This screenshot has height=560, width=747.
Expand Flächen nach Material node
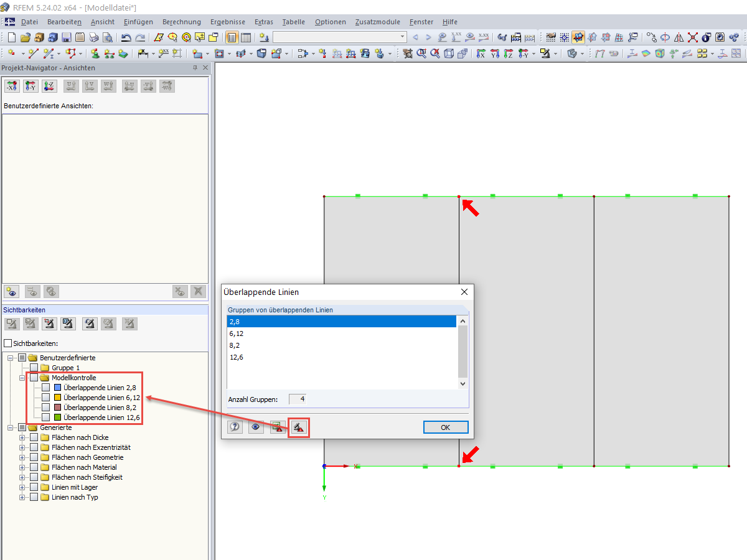22,467
